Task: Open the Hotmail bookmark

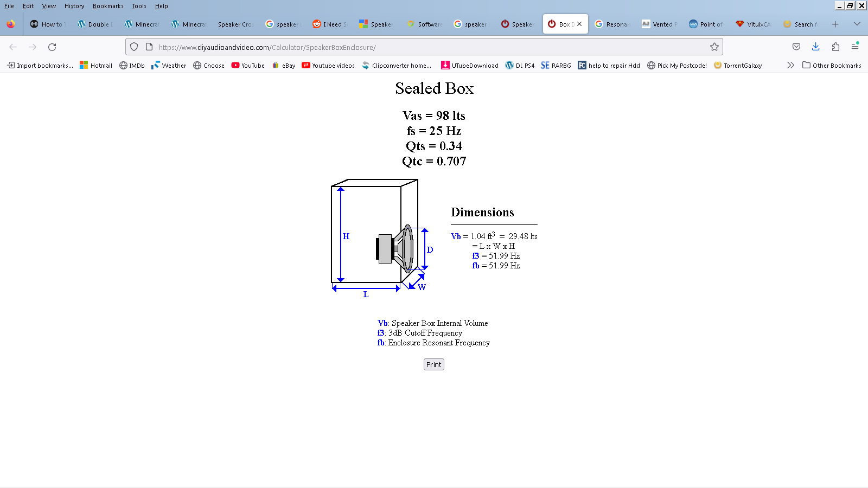Action: (x=96, y=65)
